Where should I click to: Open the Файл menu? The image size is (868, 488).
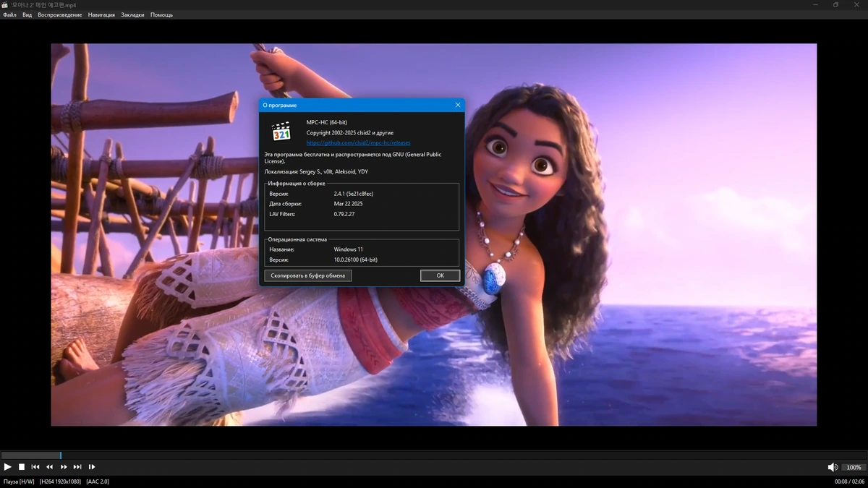[x=9, y=14]
